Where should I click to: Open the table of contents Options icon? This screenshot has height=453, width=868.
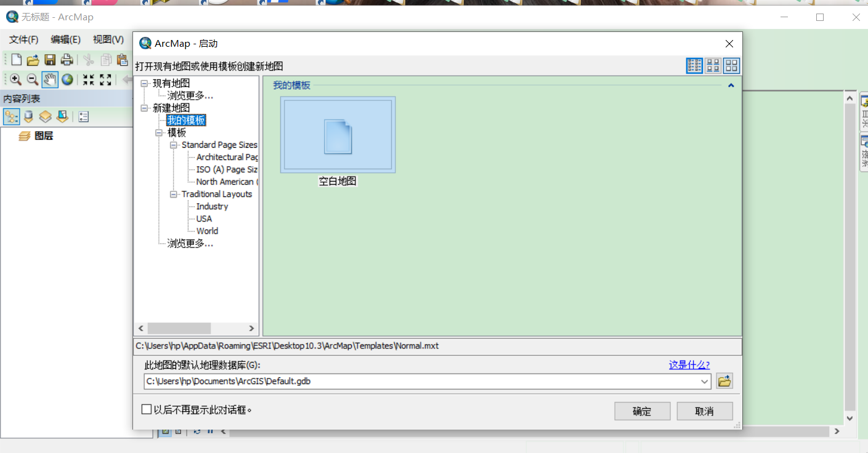click(x=84, y=116)
